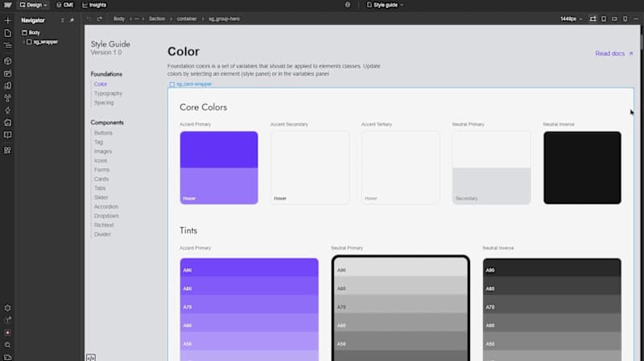Select A90 tint in Accent Primary tints
Screen dimensions: 644x361
[x=249, y=268]
